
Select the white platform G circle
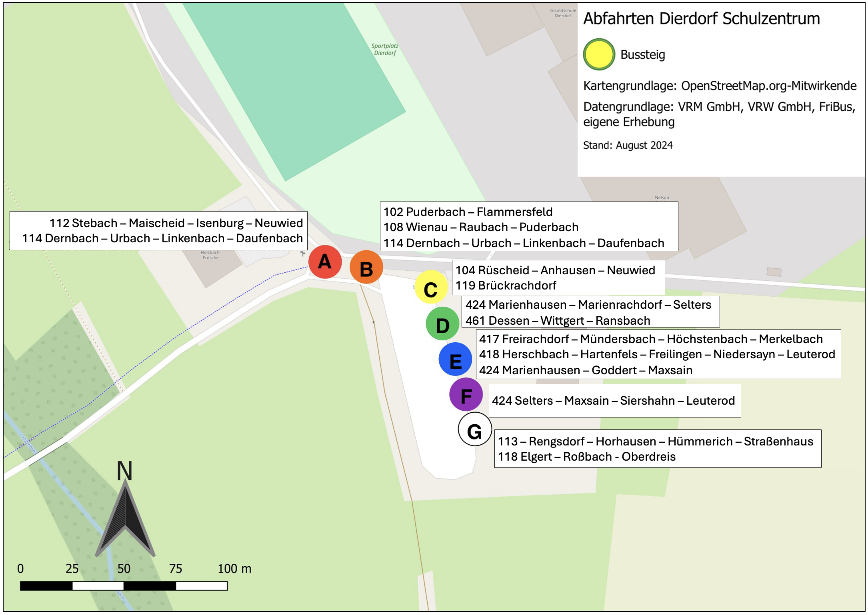click(474, 429)
